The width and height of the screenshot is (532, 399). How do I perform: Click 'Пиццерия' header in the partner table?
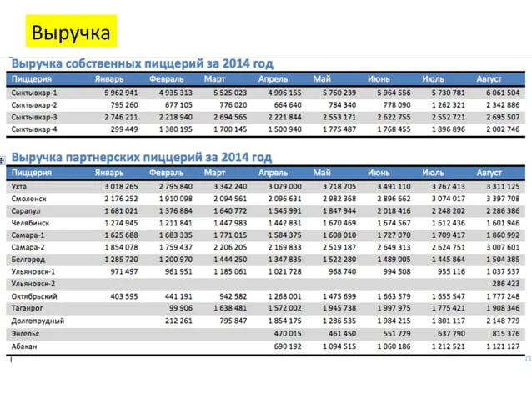32,173
